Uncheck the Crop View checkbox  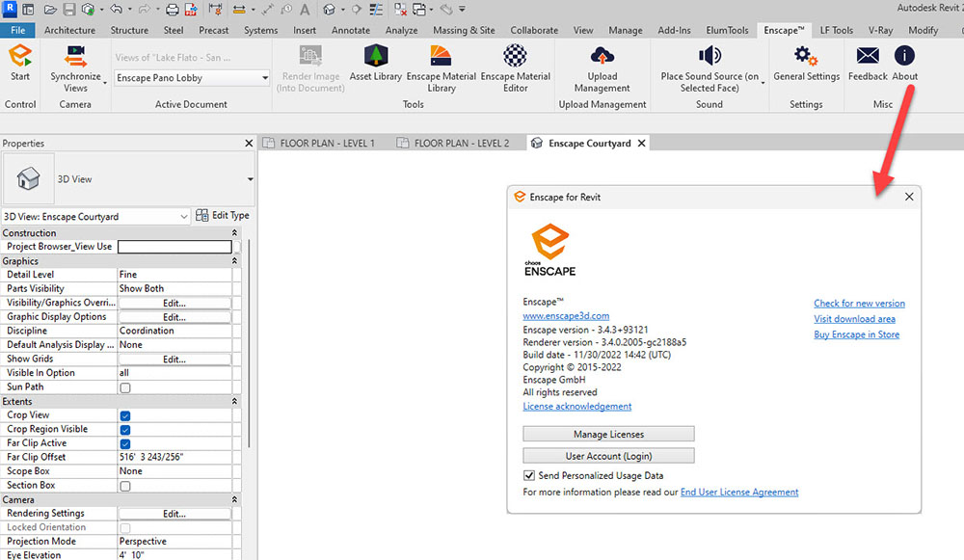(125, 415)
